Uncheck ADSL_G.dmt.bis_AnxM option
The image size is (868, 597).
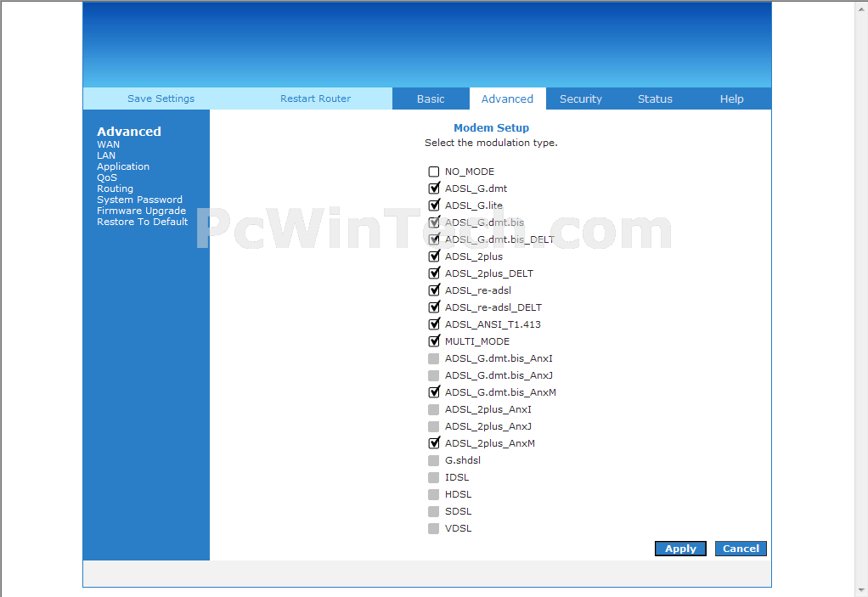(x=434, y=392)
